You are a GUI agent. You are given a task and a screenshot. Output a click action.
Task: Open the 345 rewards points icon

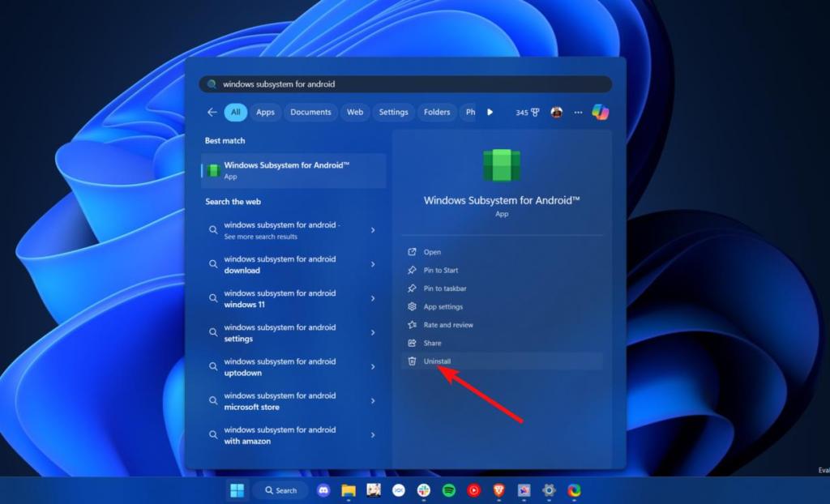tap(527, 113)
